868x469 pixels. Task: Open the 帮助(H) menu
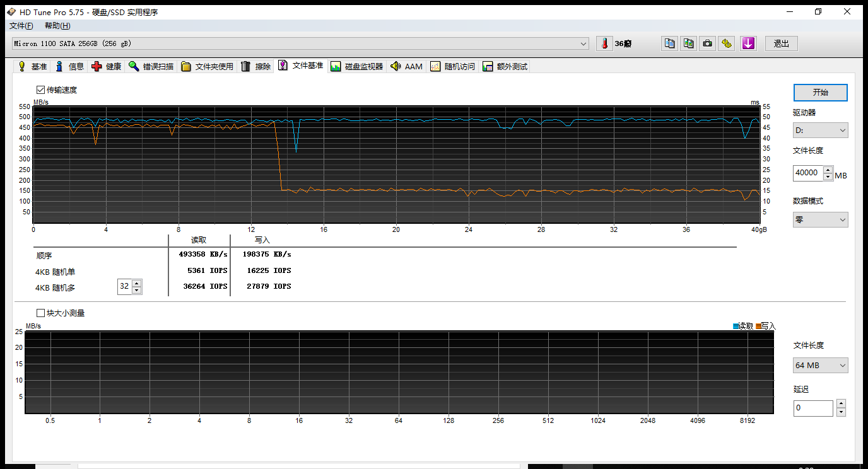pyautogui.click(x=57, y=26)
